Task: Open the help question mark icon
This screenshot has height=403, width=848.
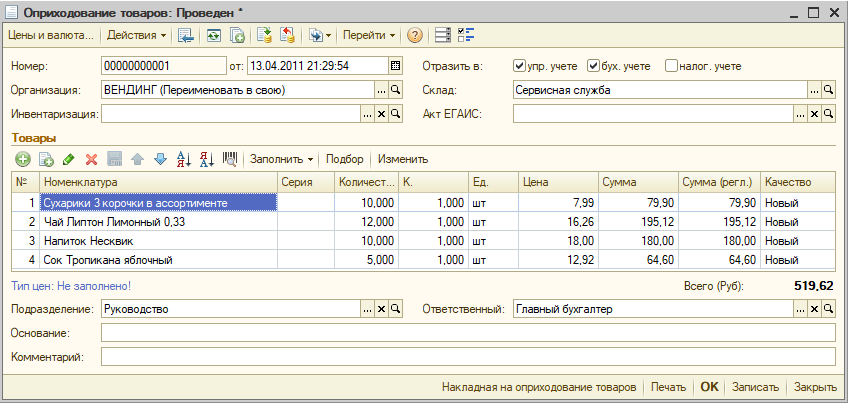Action: coord(414,36)
